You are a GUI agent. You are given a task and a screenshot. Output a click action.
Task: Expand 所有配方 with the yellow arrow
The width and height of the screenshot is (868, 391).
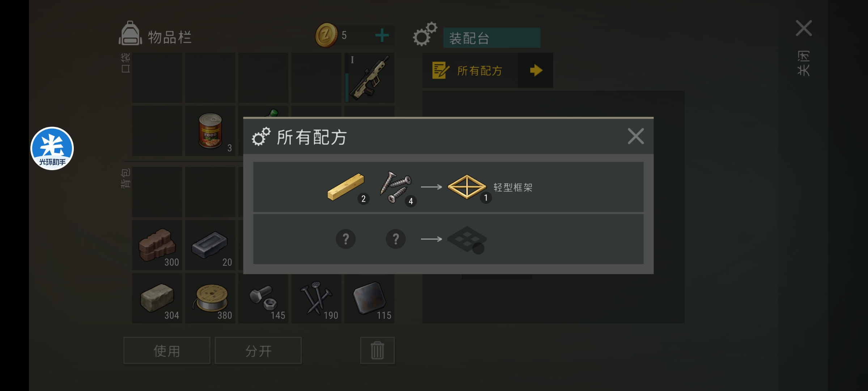coord(536,70)
